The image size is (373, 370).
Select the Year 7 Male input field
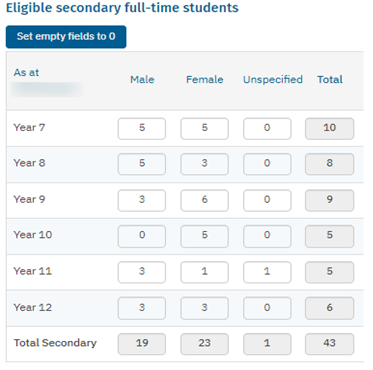142,128
